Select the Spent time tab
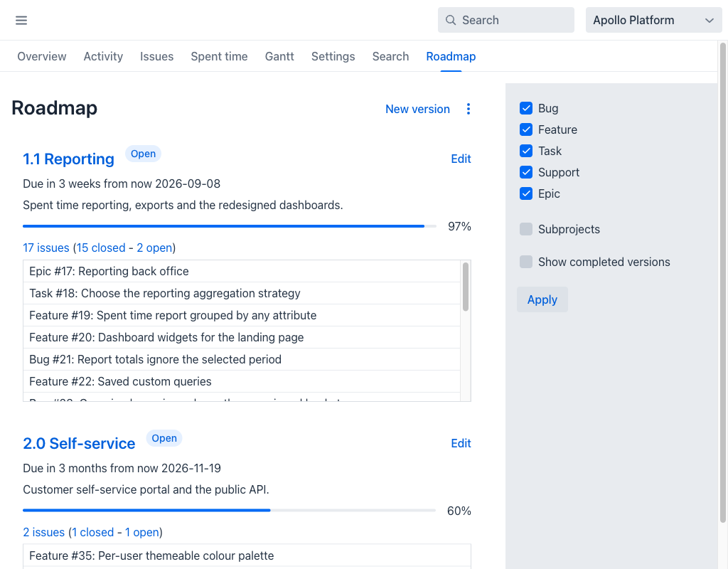 pyautogui.click(x=219, y=56)
